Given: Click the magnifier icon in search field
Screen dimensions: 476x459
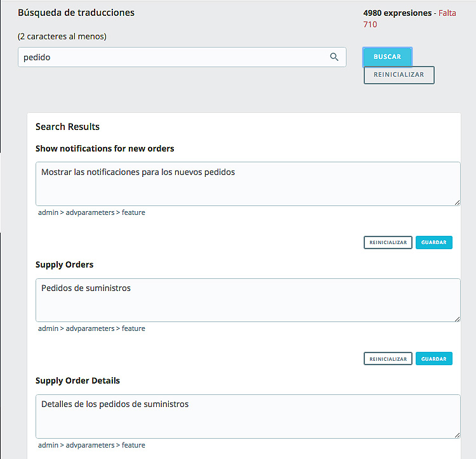Looking at the screenshot, I should 334,56.
